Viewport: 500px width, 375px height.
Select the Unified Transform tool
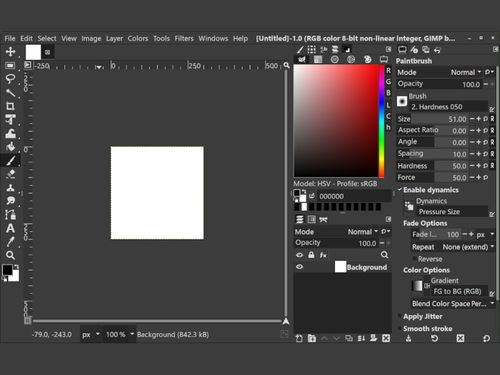coord(10,119)
